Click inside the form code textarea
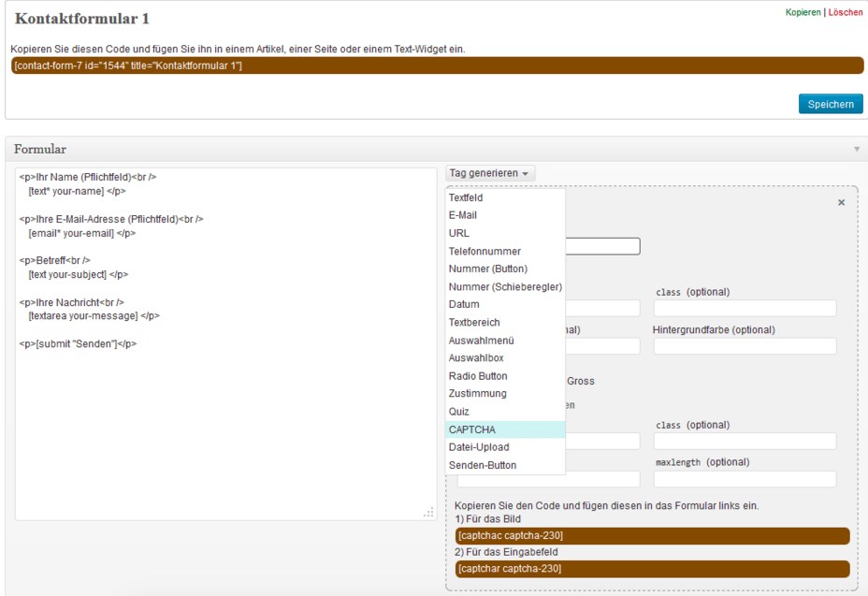Viewport: 868px width, 596px height. (x=225, y=344)
